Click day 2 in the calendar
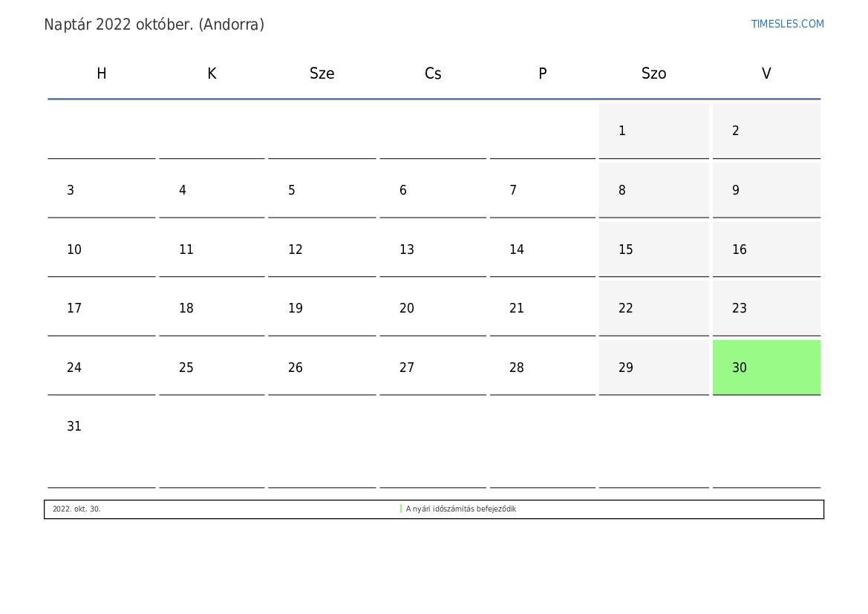 point(766,131)
